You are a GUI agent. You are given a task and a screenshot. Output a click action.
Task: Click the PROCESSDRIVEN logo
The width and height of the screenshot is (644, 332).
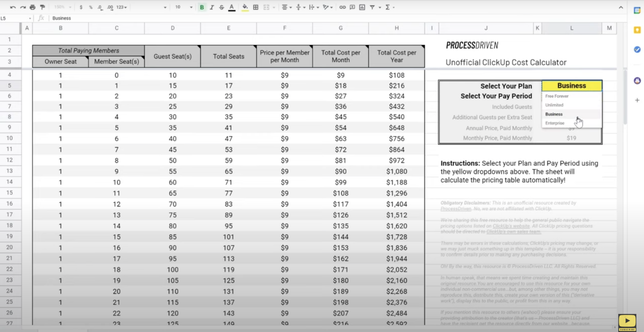pos(472,45)
